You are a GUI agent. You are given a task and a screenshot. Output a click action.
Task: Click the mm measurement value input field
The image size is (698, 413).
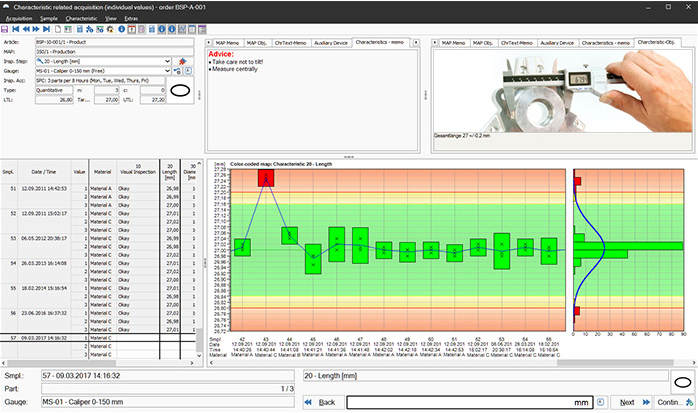coord(470,402)
